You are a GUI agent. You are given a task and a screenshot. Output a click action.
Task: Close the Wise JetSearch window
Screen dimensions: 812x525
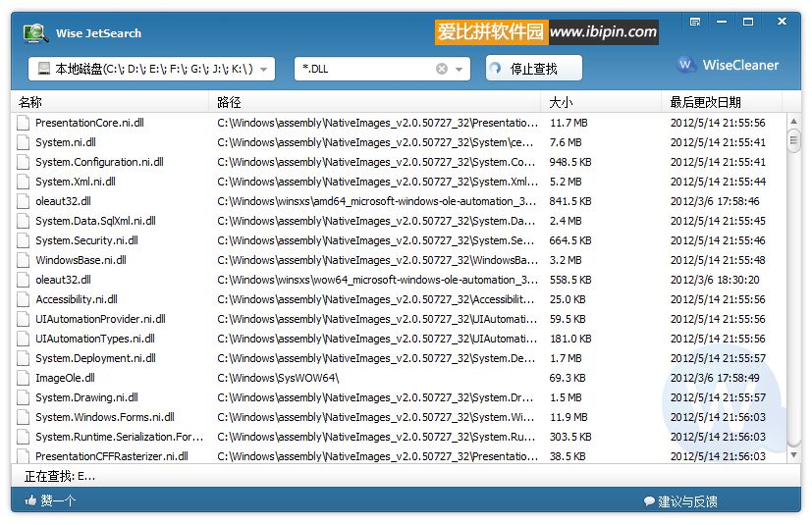pos(782,22)
